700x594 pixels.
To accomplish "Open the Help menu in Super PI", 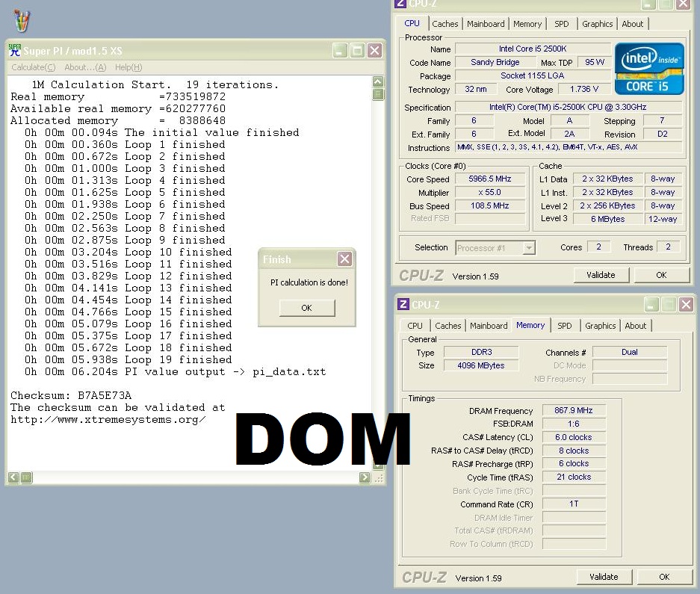I will [128, 67].
